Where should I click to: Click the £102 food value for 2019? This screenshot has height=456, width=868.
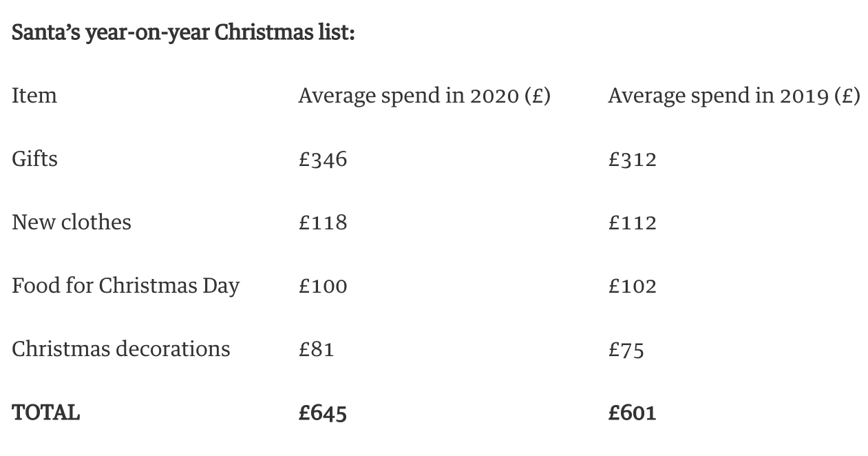[633, 286]
